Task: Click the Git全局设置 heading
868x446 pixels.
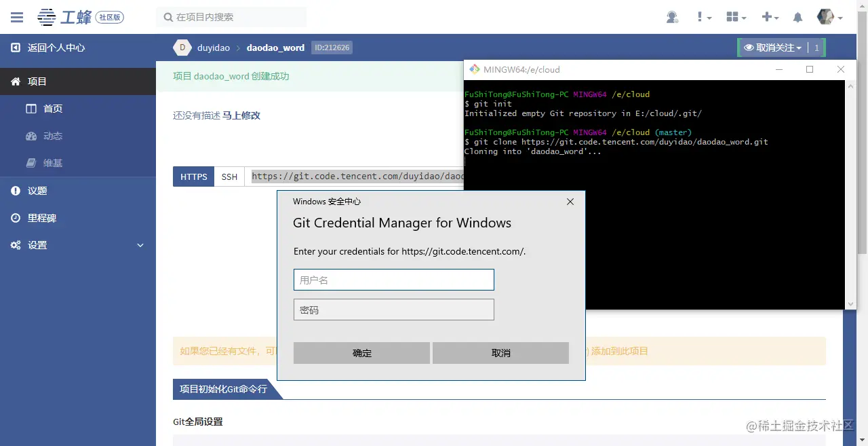Action: [198, 422]
